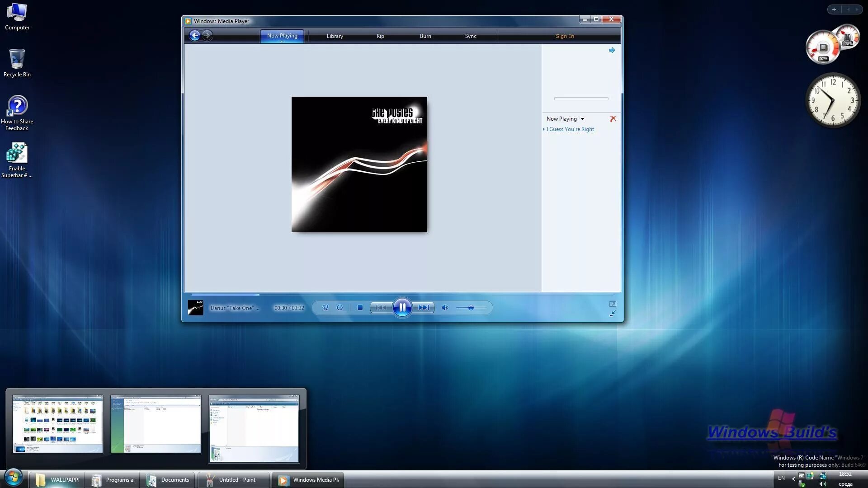Clear playlist with red X

click(x=613, y=119)
